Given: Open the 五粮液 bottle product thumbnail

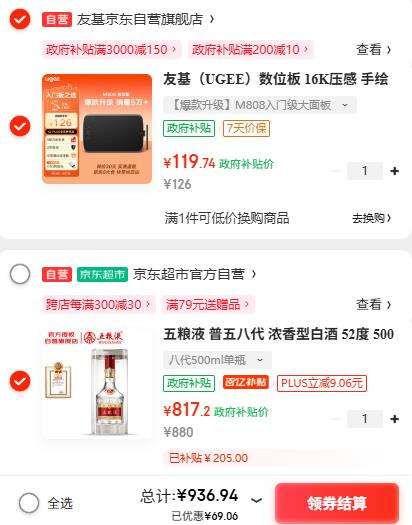Looking at the screenshot, I should pos(97,383).
